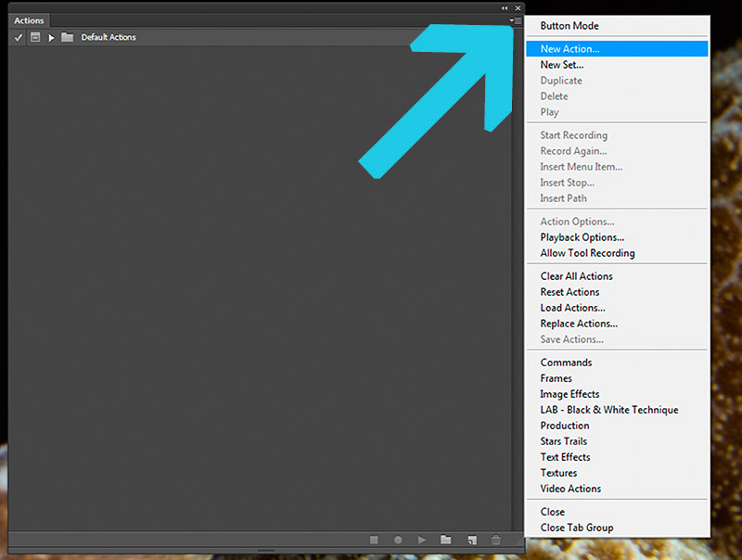This screenshot has height=560, width=742.
Task: Collapse the panel with double-arrow icon
Action: pos(505,7)
